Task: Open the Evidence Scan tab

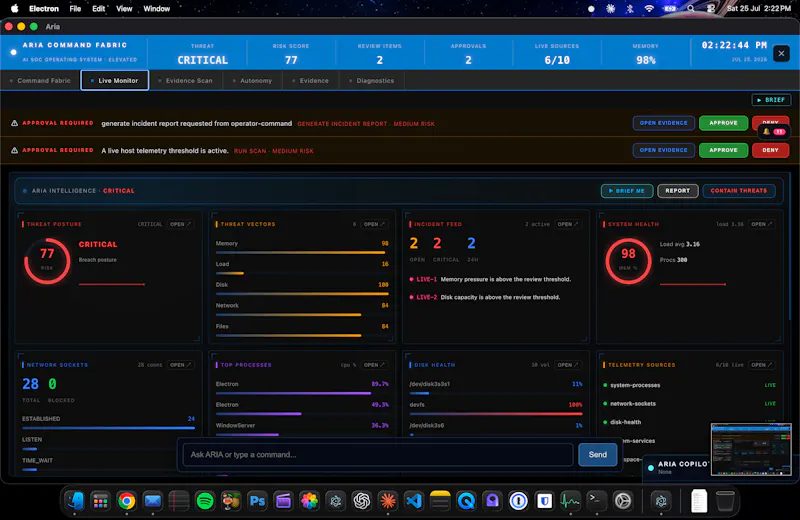Action: click(185, 81)
